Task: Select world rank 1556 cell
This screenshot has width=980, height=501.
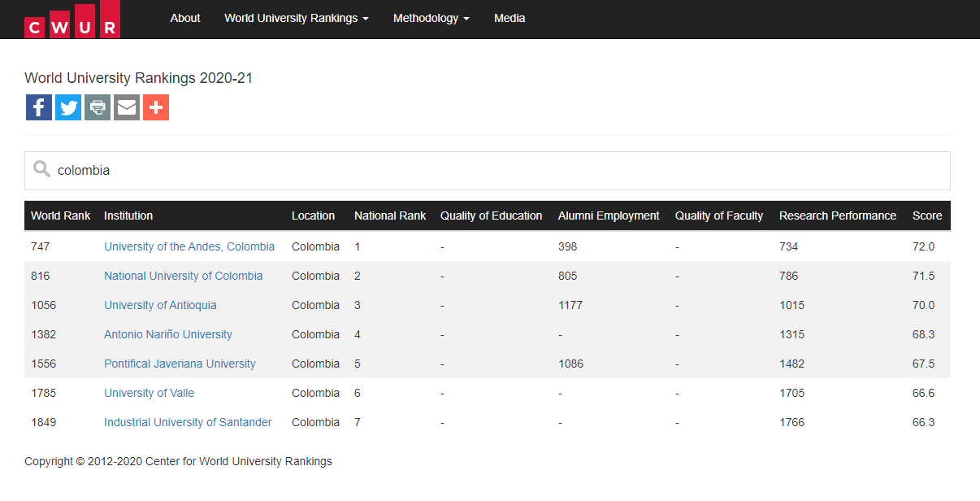Action: 44,364
